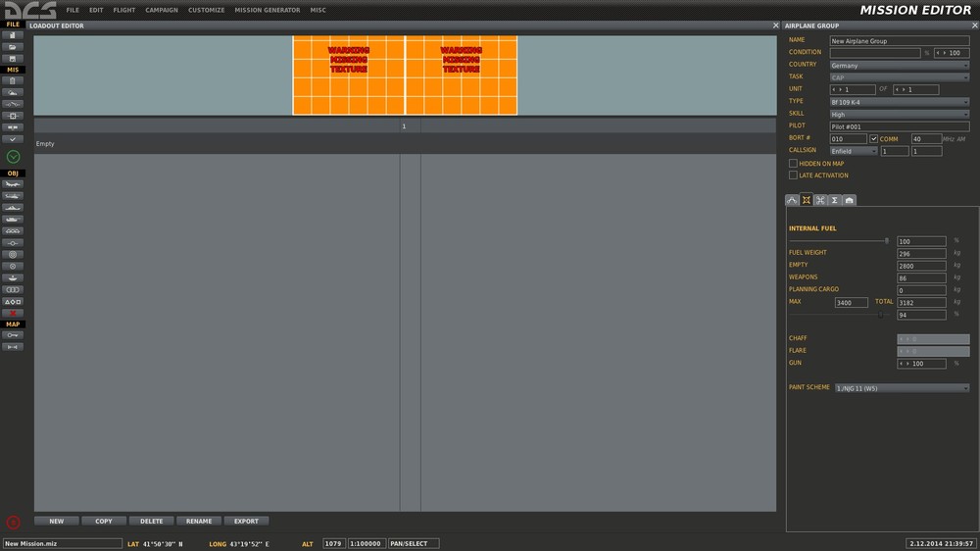Select the Empty loadout row
The image size is (980, 551).
click(405, 144)
